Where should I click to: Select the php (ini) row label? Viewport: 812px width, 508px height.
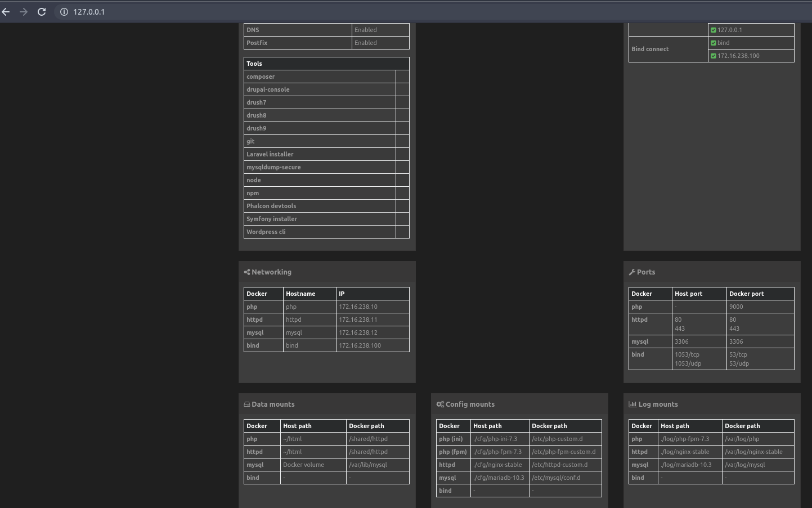(451, 439)
